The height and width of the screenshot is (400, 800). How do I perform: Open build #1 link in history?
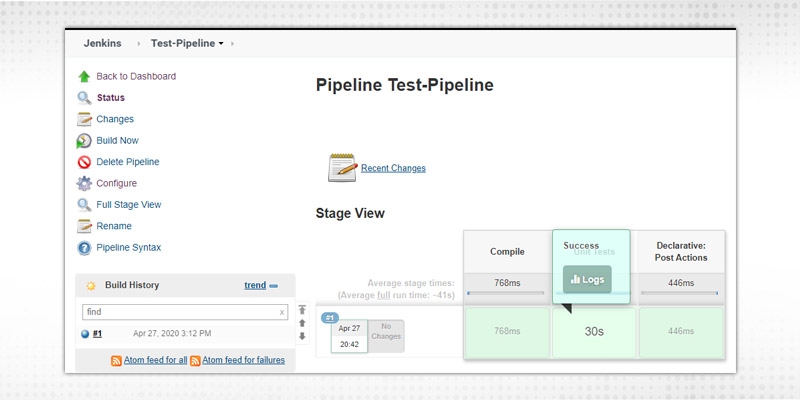point(97,334)
